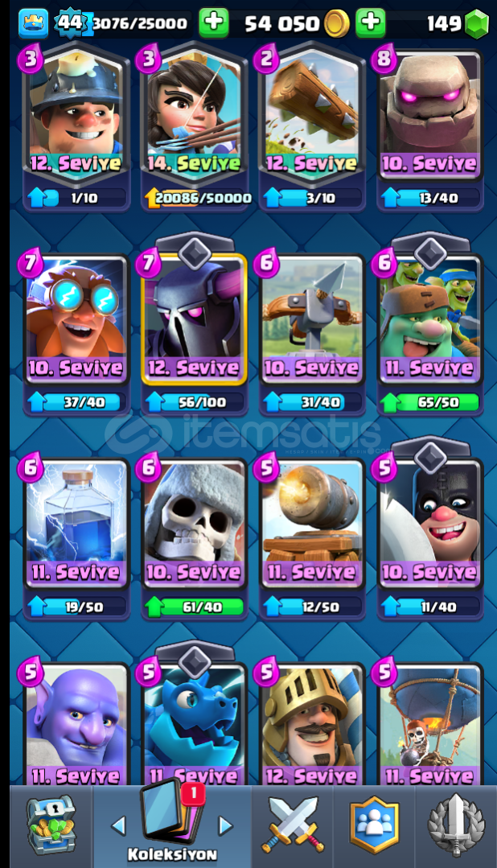The image size is (497, 868).
Task: Open the clan social shield tab
Action: [x=374, y=825]
